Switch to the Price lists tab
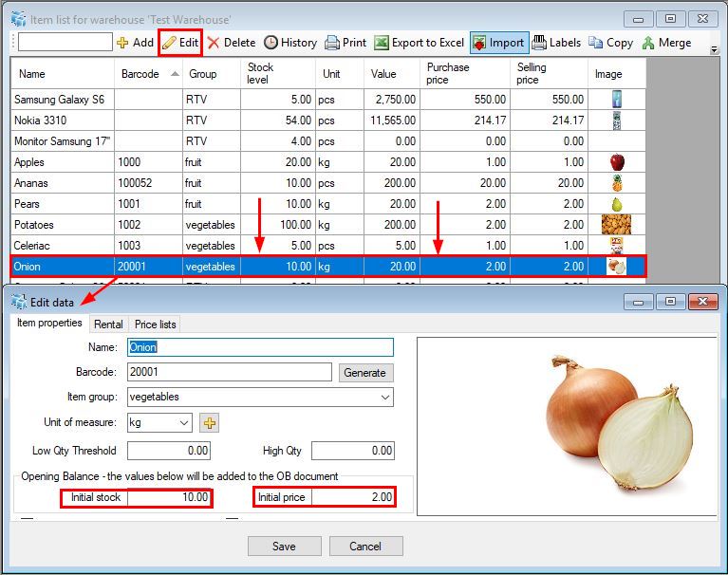Screen dimensions: 728x575 [x=155, y=324]
